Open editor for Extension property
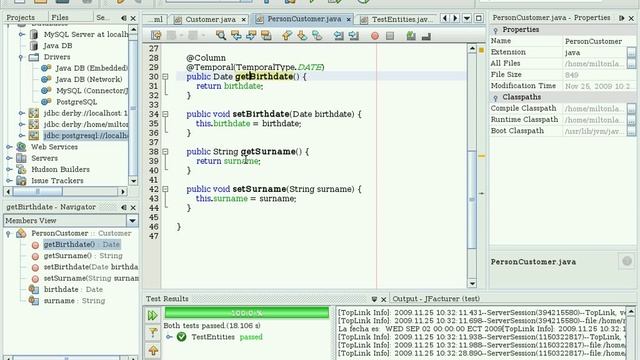 pos(631,53)
